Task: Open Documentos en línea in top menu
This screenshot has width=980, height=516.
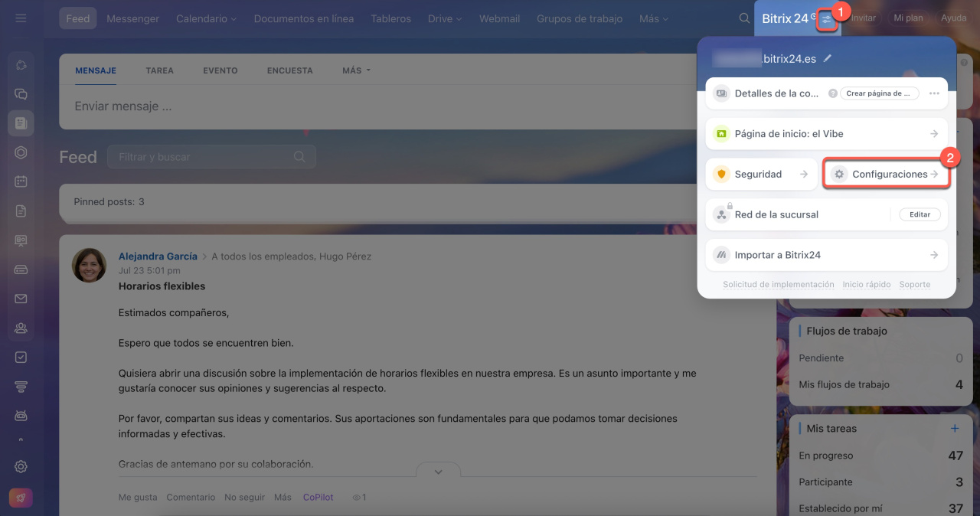Action: (304, 18)
